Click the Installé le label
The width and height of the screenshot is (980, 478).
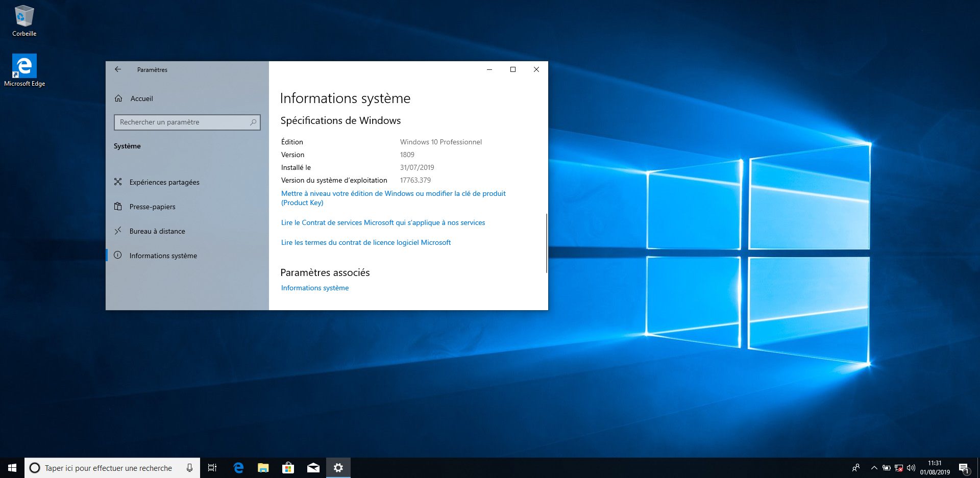coord(296,167)
